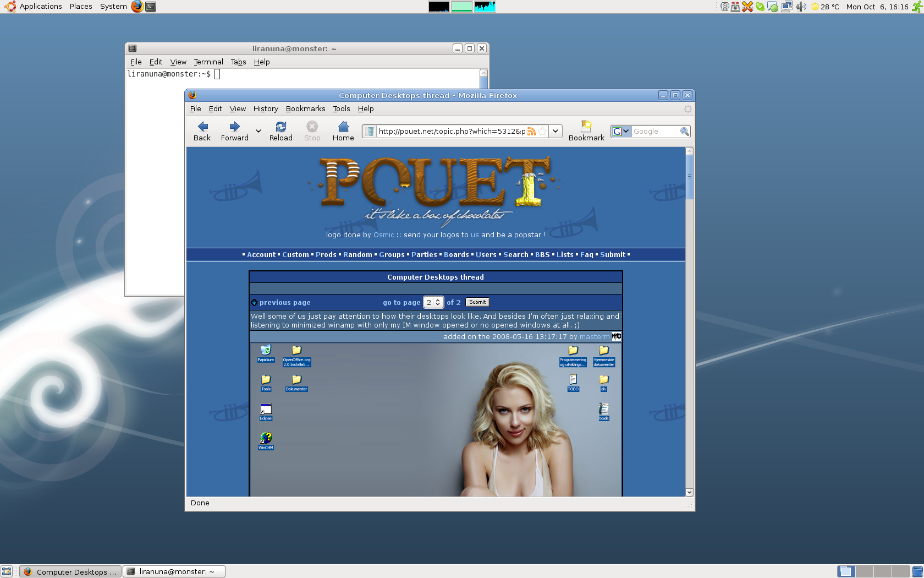The height and width of the screenshot is (578, 924).
Task: Click the green check tray icon
Action: pos(760,7)
